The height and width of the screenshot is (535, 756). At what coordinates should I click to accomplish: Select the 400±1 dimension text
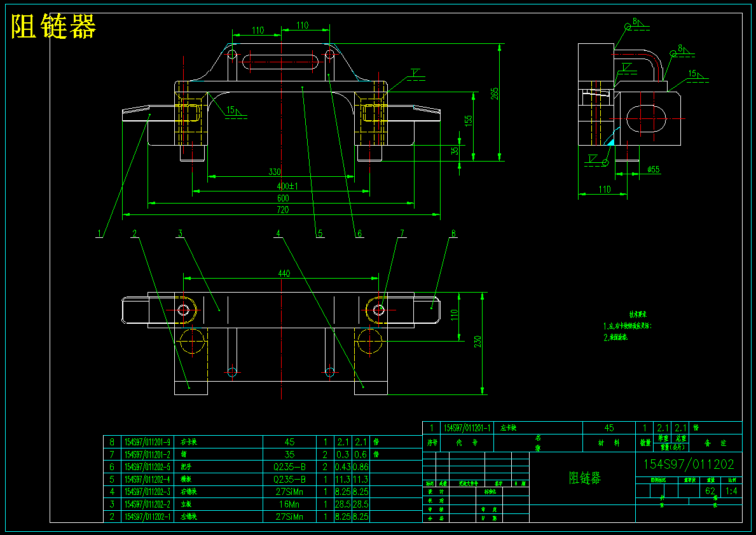[286, 186]
